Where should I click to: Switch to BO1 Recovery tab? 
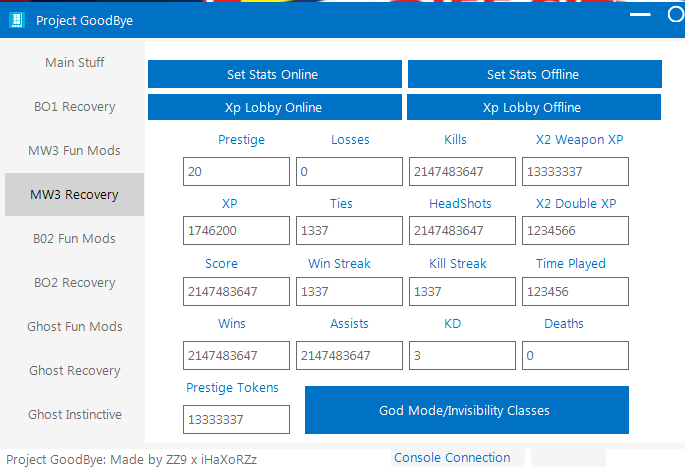75,107
